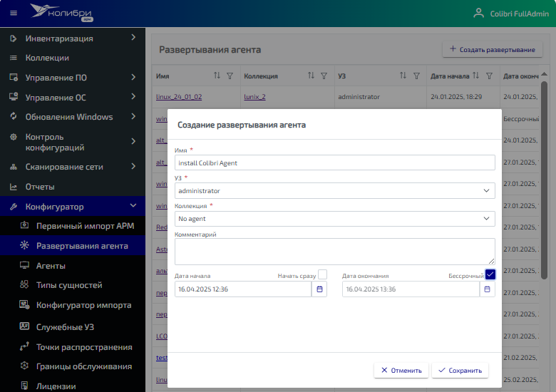Expand the Контроль конфигураций chevron
The height and width of the screenshot is (392, 556).
pyautogui.click(x=133, y=141)
